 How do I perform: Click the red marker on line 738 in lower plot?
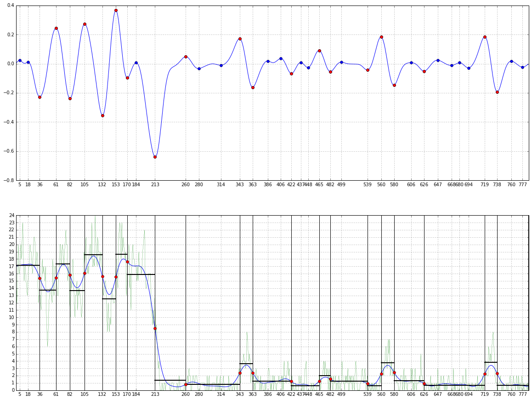coord(498,373)
